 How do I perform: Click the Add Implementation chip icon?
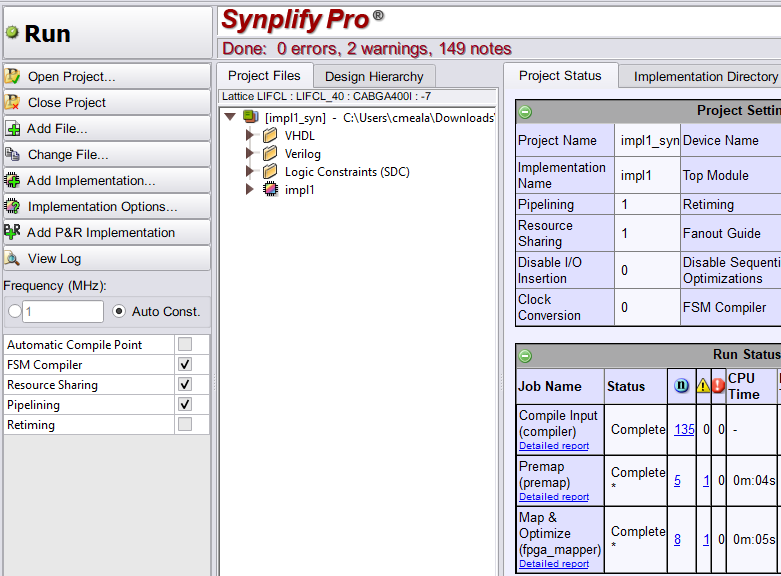click(x=12, y=180)
